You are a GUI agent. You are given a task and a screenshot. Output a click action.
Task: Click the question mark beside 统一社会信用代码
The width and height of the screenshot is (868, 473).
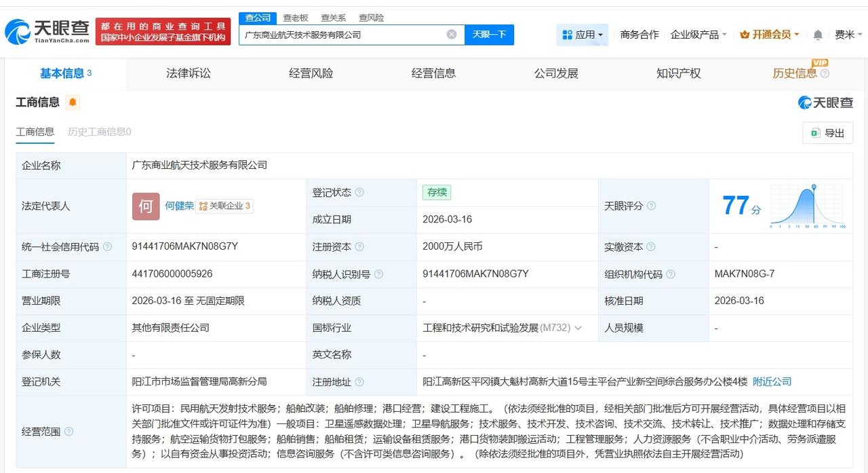[106, 246]
